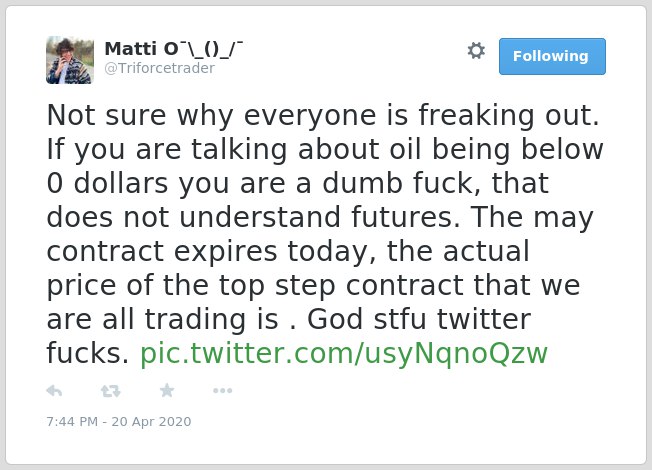The image size is (652, 470).
Task: View the Matti O profile avatar
Action: click(70, 60)
